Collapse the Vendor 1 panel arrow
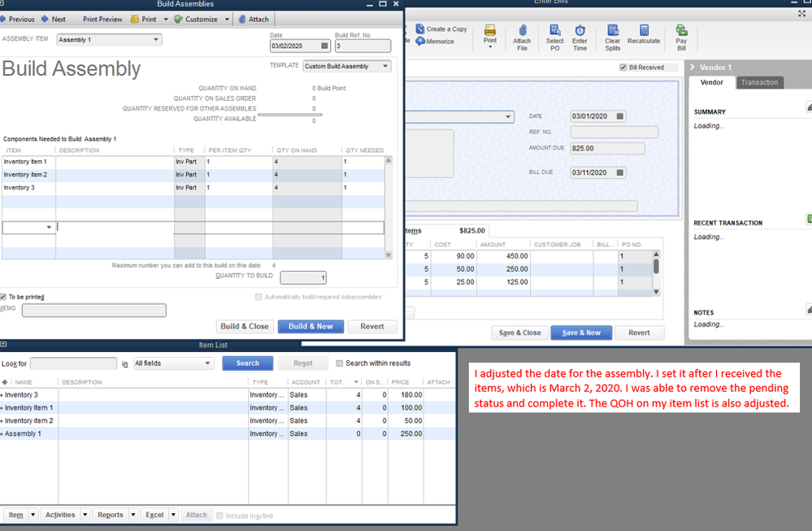This screenshot has height=531, width=812. (693, 67)
